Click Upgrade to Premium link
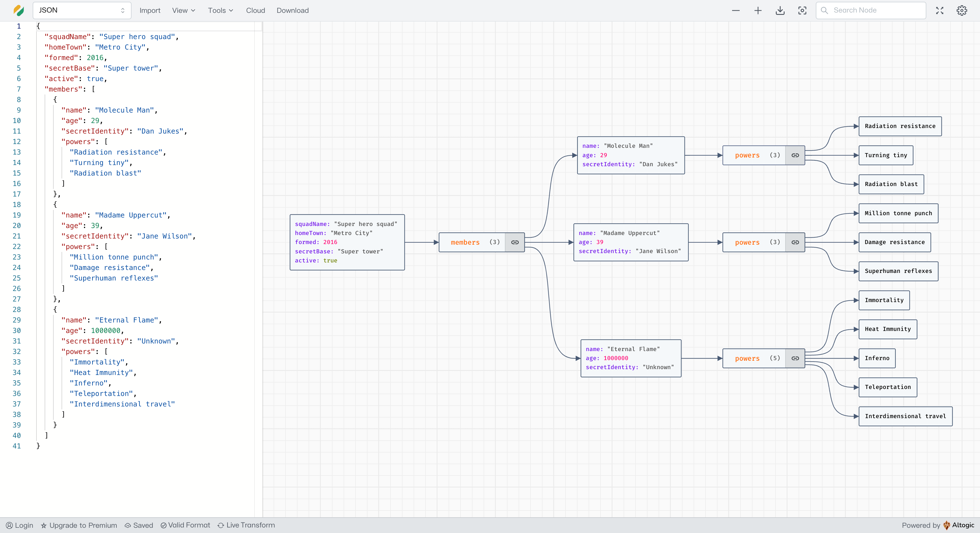 79,525
